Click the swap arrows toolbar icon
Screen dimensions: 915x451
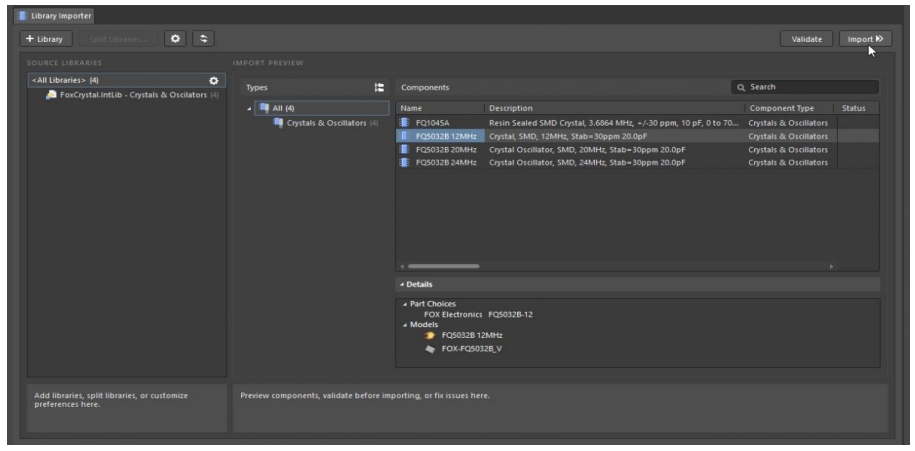pyautogui.click(x=204, y=39)
